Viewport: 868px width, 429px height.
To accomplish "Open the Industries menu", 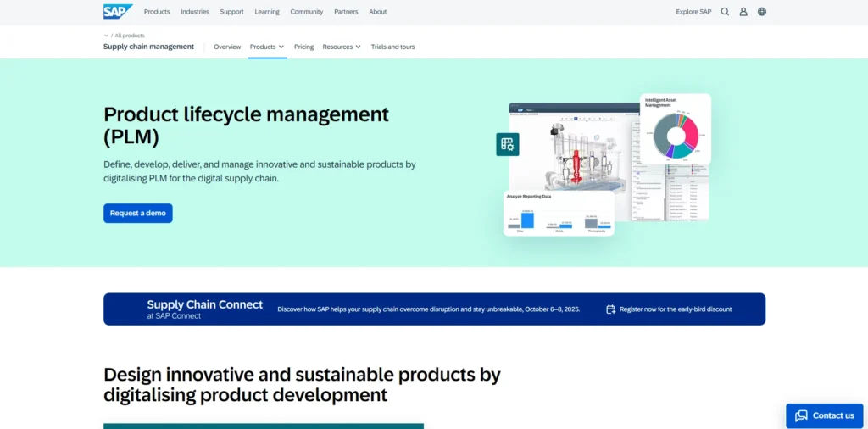I will click(195, 12).
